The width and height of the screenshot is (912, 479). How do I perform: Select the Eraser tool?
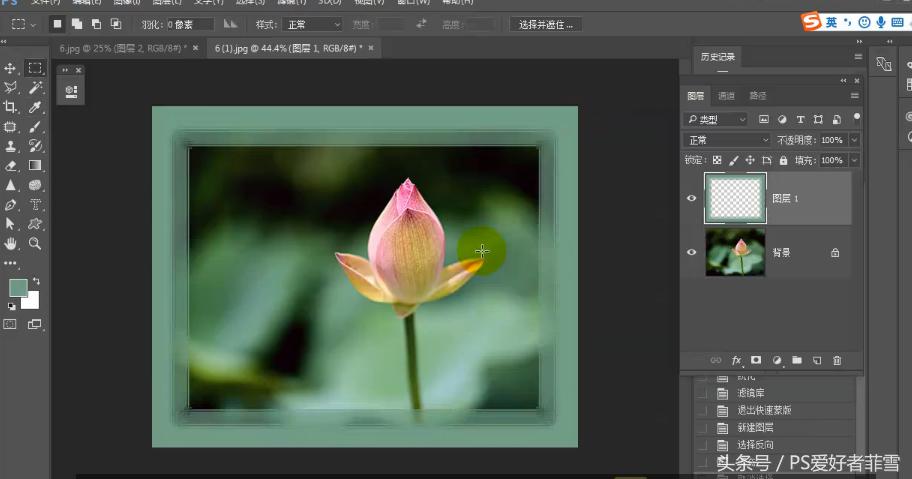10,166
